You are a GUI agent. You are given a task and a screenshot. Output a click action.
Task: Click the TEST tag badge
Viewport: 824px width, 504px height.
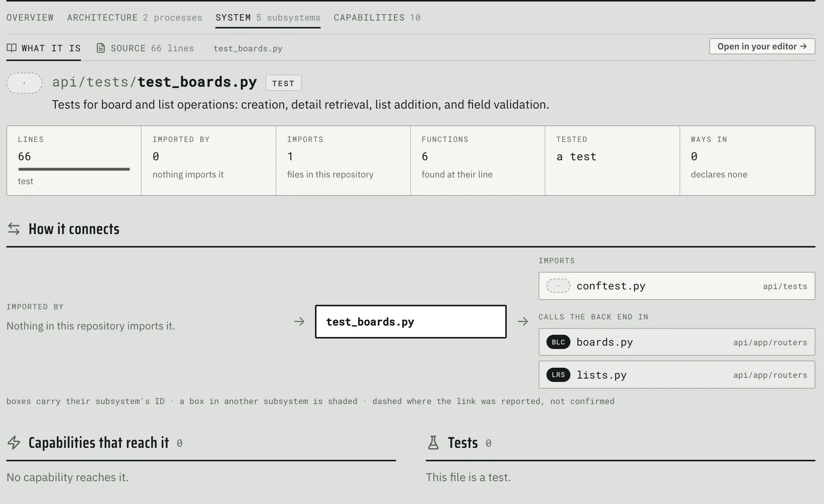click(284, 83)
